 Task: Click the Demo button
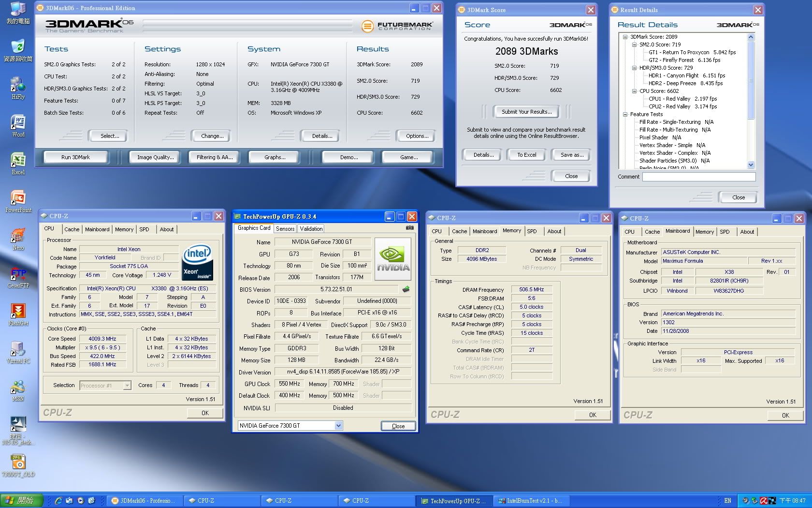coord(348,157)
